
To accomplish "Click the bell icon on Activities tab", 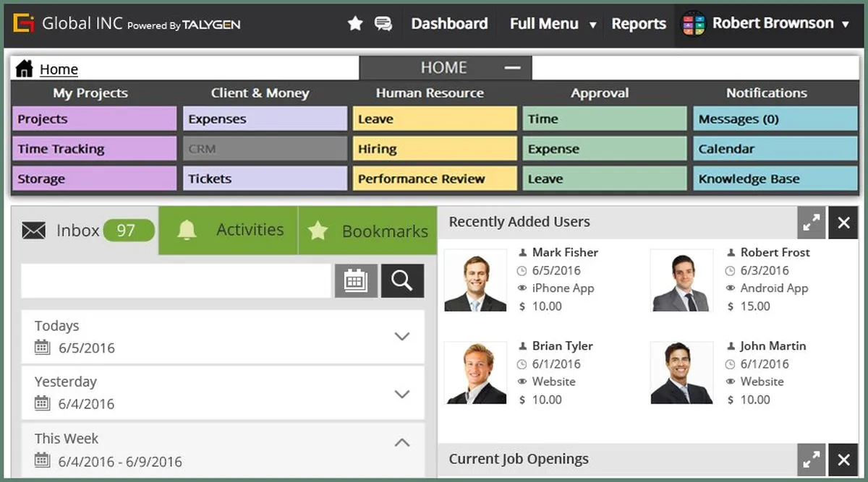I will point(187,230).
